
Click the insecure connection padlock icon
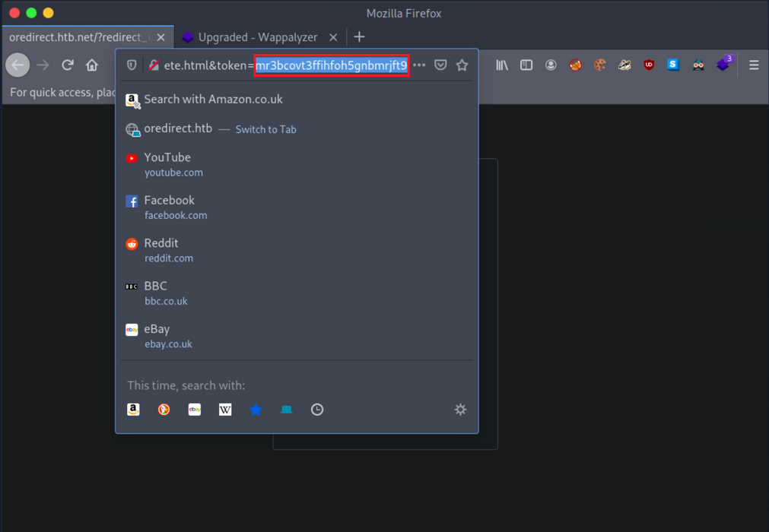point(154,65)
